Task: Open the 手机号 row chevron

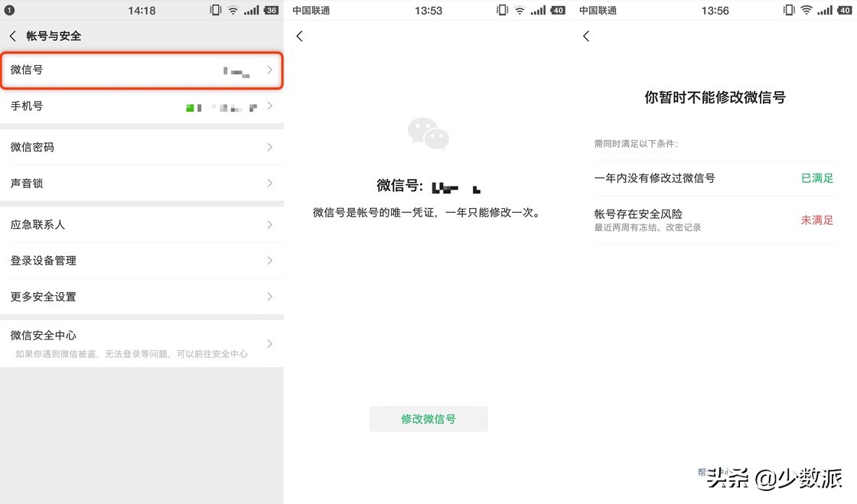Action: coord(269,106)
